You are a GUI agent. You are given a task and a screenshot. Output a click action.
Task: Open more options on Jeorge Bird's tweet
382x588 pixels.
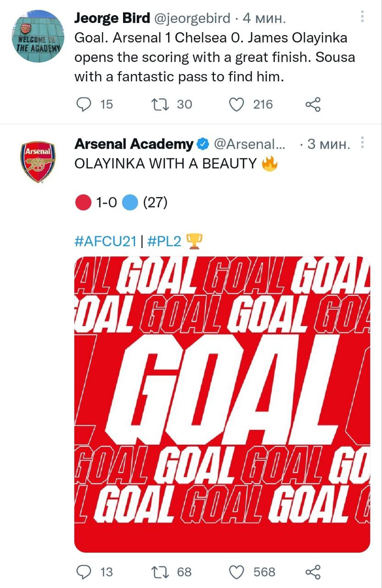(363, 17)
